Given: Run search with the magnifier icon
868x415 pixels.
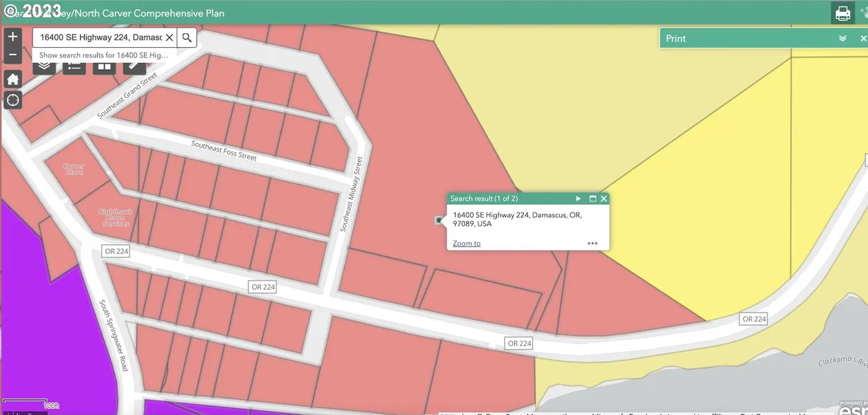Looking at the screenshot, I should pyautogui.click(x=187, y=37).
